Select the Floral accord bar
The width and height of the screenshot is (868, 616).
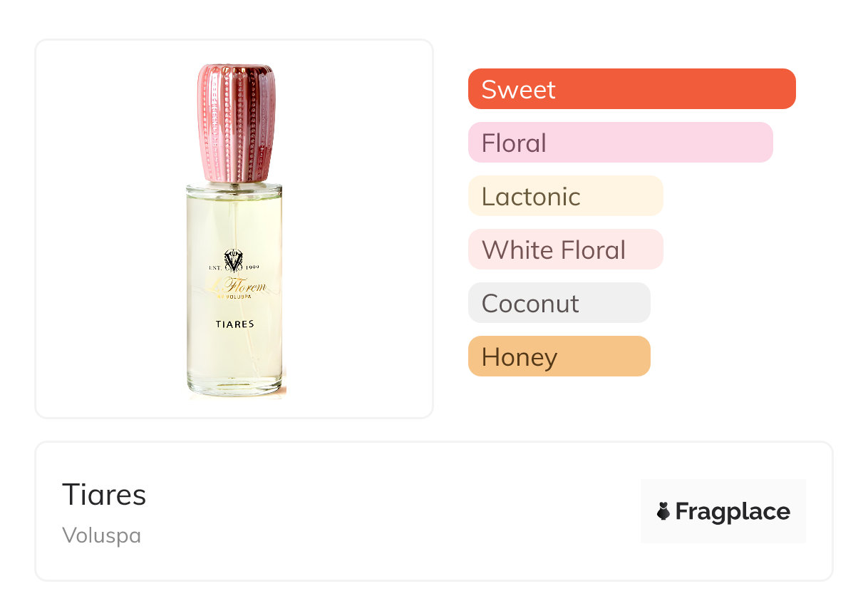(x=620, y=143)
